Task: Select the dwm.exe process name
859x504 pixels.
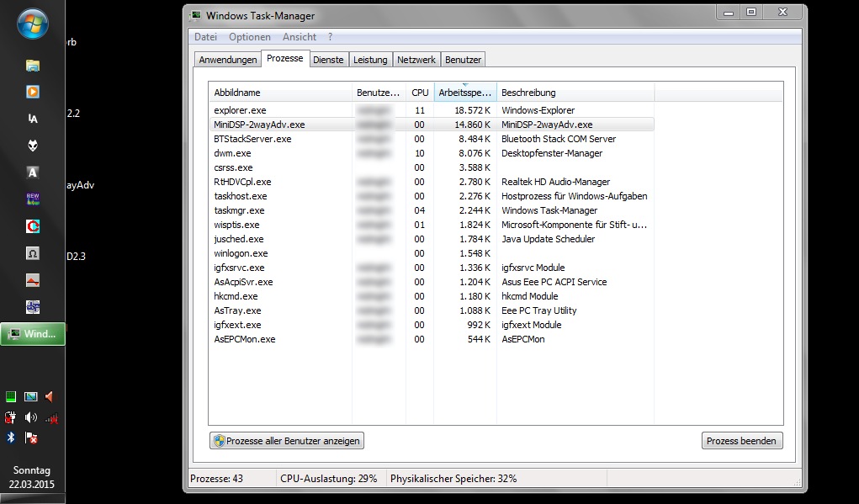Action: click(232, 153)
